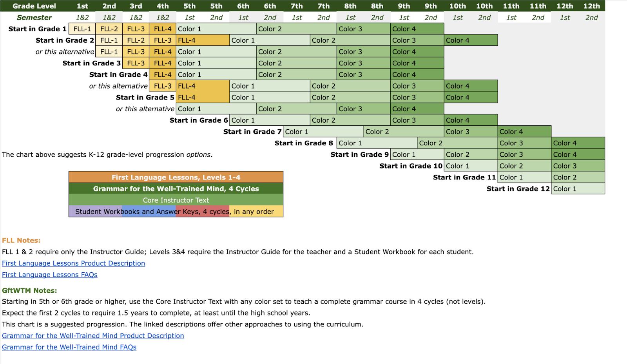The height and width of the screenshot is (364, 627).
Task: Click Color 2 cell in Start in Grade 4 row
Action: coord(297,74)
